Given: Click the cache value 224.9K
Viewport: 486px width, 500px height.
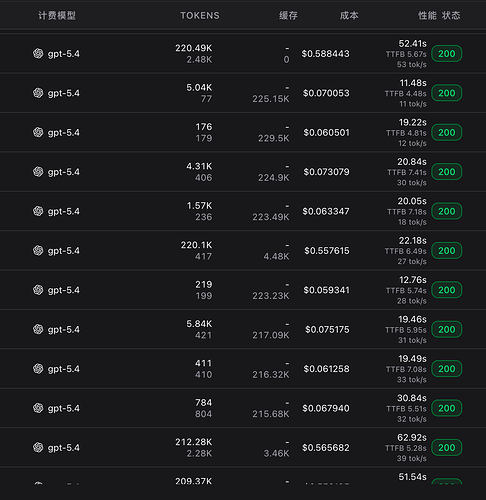Looking at the screenshot, I should click(x=274, y=178).
